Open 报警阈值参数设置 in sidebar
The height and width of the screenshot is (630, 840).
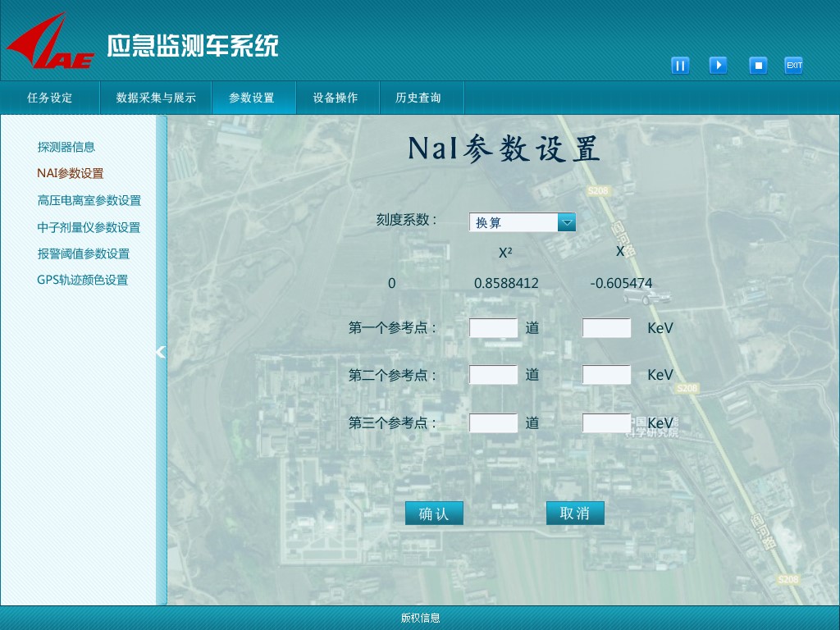point(84,253)
